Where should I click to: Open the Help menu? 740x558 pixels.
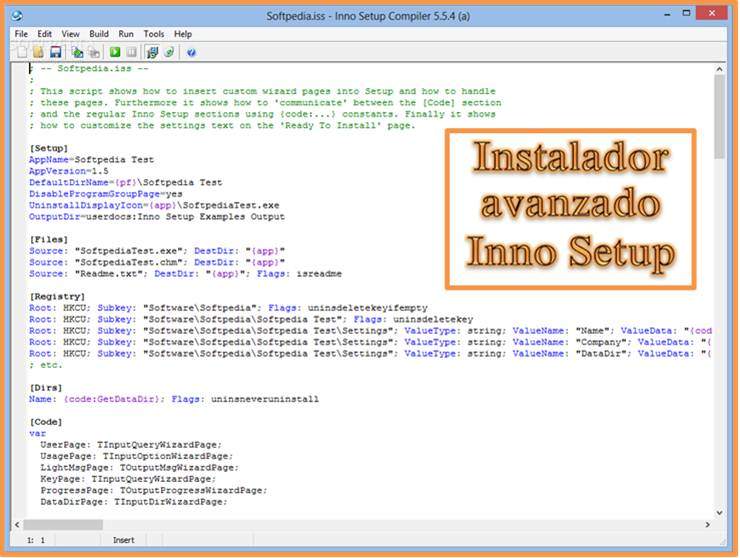(x=183, y=34)
